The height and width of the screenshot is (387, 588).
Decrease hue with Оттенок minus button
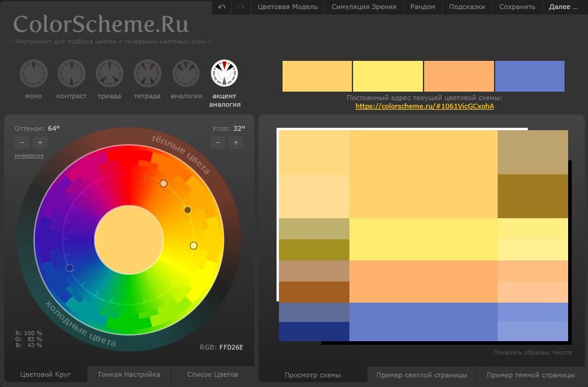(x=22, y=143)
